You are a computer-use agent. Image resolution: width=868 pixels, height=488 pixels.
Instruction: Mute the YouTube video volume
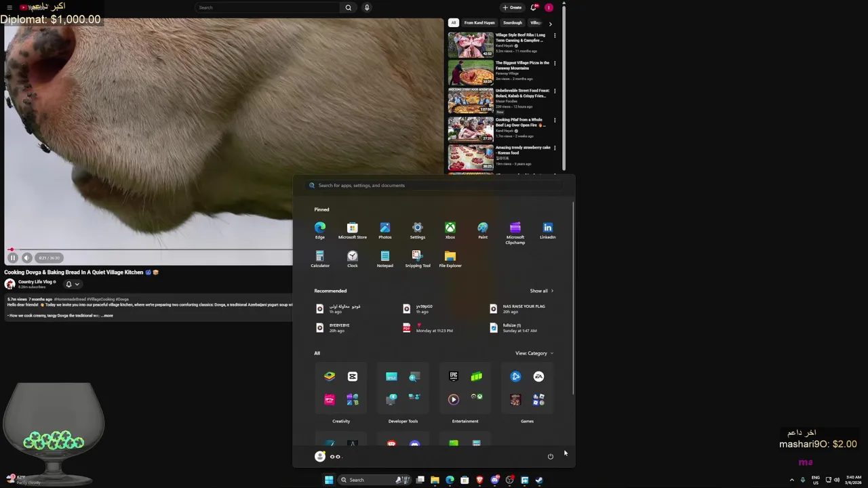tap(26, 258)
